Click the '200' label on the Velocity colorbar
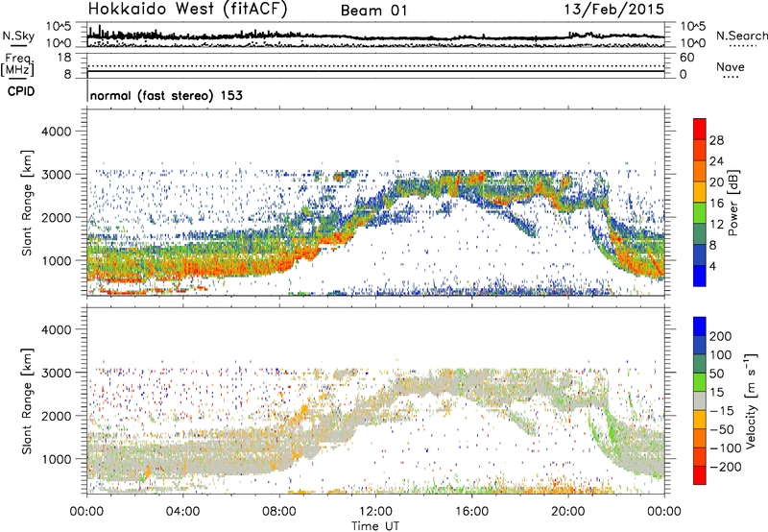Viewport: 768px width, 532px height. click(721, 336)
